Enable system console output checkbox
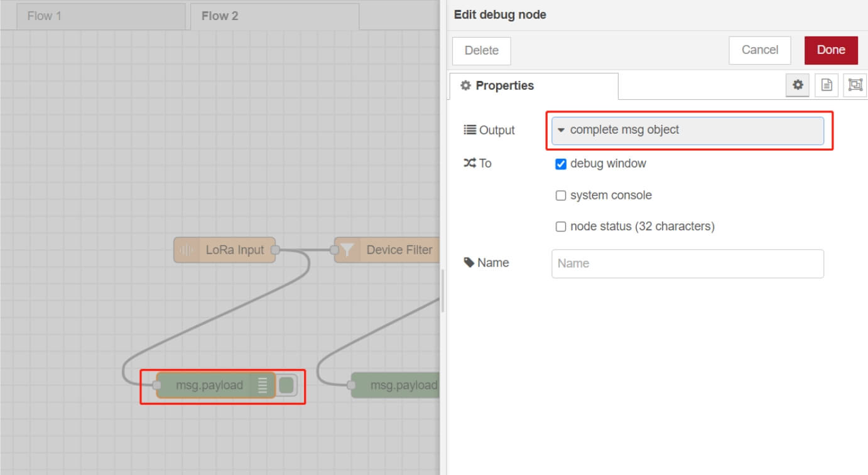This screenshot has width=868, height=475. coord(561,196)
